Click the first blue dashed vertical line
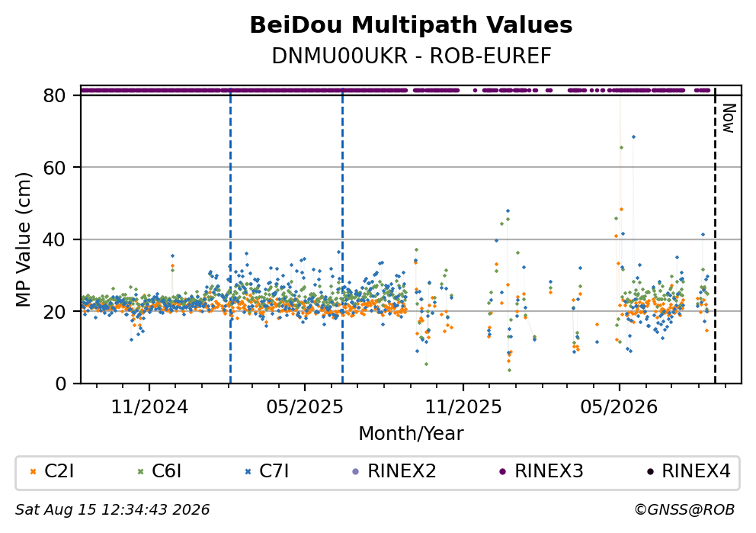 point(230,236)
